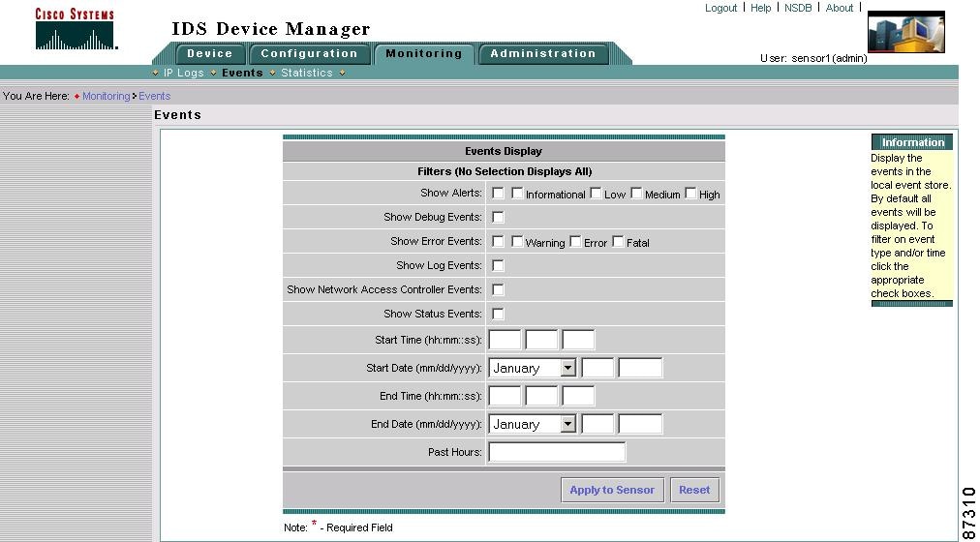
Task: Follow the Monitoring breadcrumb link
Action: (x=107, y=96)
